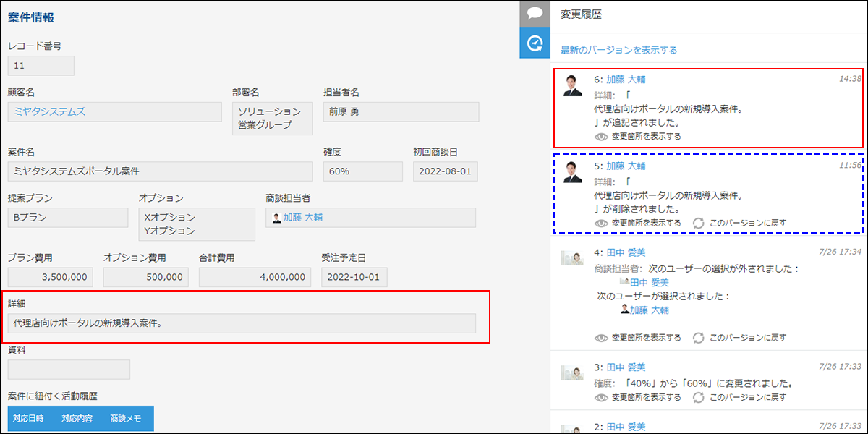Revert to version 4 using restore icon
Screen dimensions: 868x434
click(x=699, y=337)
